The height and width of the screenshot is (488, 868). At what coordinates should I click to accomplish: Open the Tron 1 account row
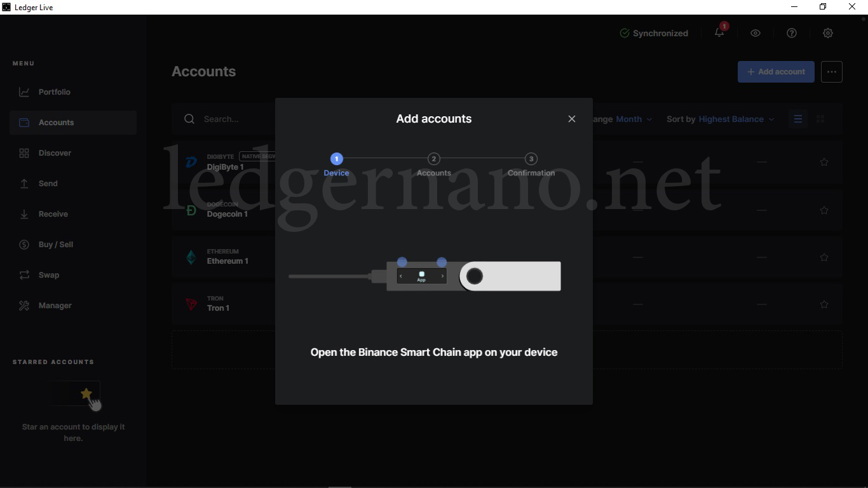click(x=507, y=304)
